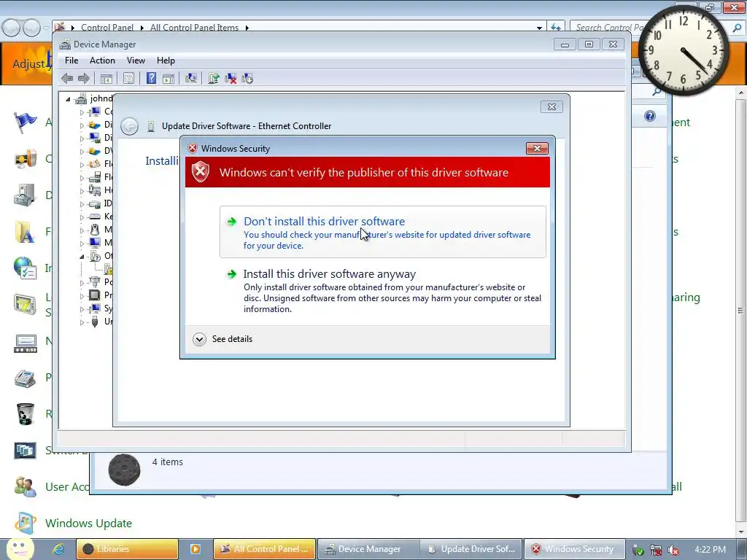The image size is (747, 560).
Task: Open the Action menu in Device Manager
Action: 102,61
